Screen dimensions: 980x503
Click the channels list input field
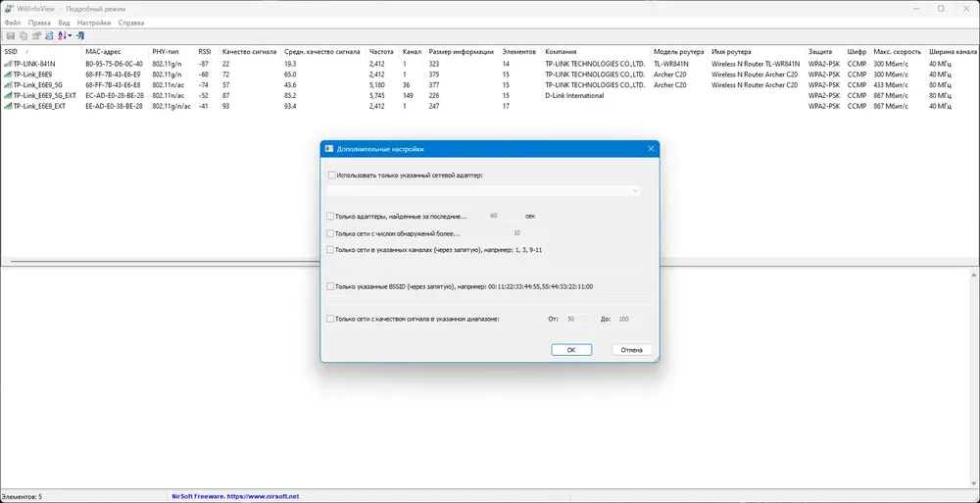489,264
